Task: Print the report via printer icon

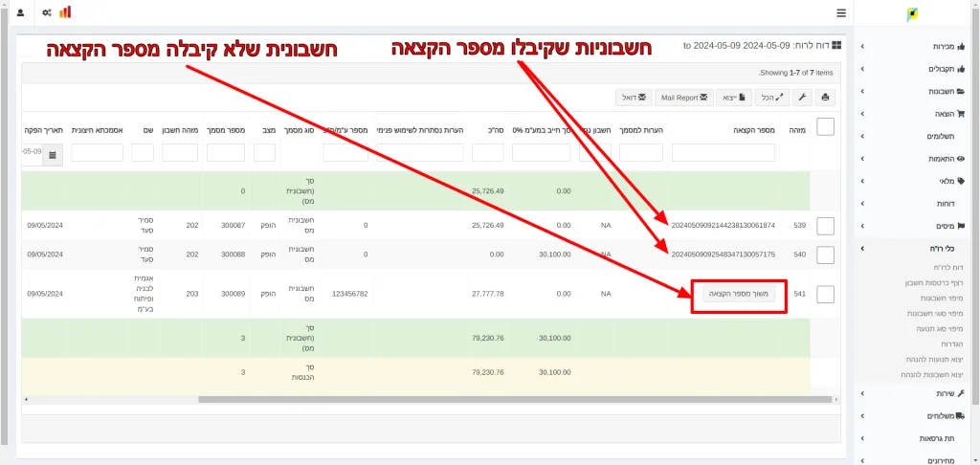Action: coord(825,98)
